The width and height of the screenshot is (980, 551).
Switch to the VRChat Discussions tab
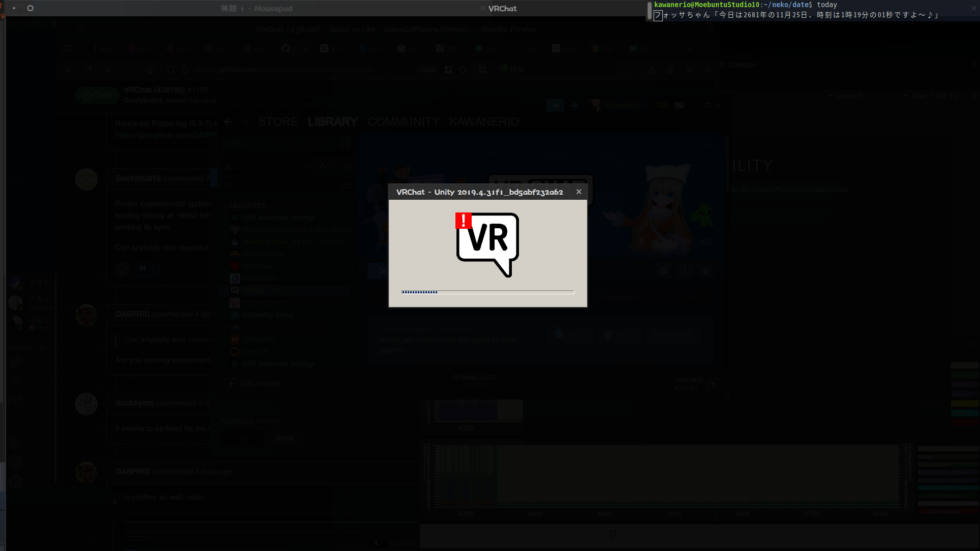[620, 298]
